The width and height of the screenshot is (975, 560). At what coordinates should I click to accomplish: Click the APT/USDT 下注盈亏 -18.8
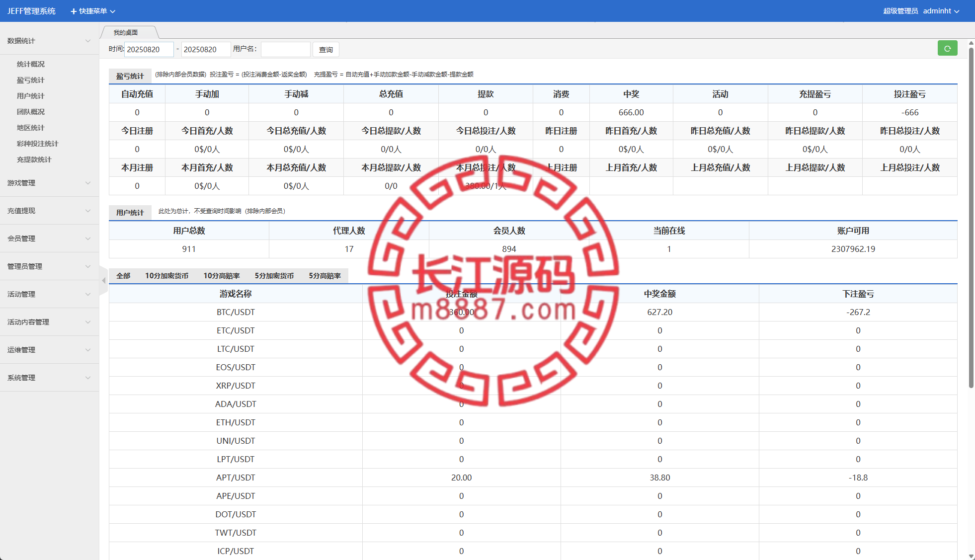[x=858, y=478]
